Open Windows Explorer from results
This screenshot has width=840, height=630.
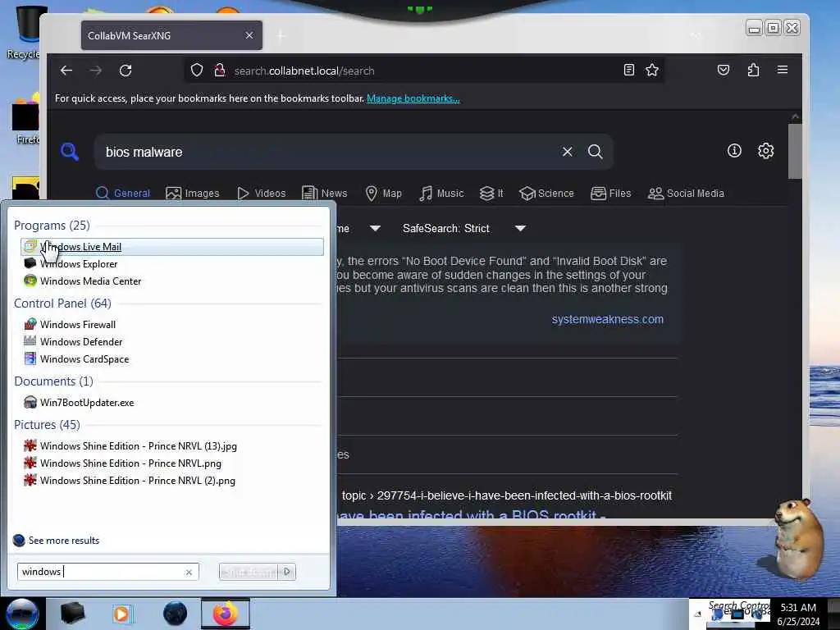pos(172,264)
